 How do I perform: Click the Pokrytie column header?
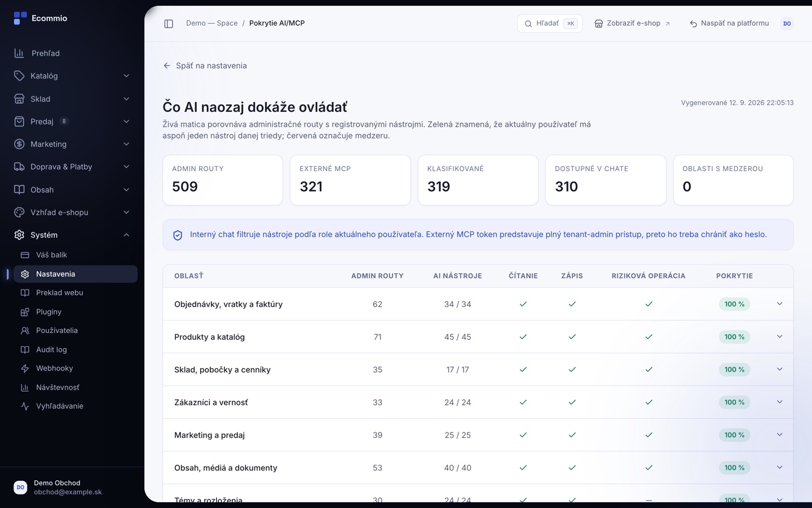click(734, 276)
